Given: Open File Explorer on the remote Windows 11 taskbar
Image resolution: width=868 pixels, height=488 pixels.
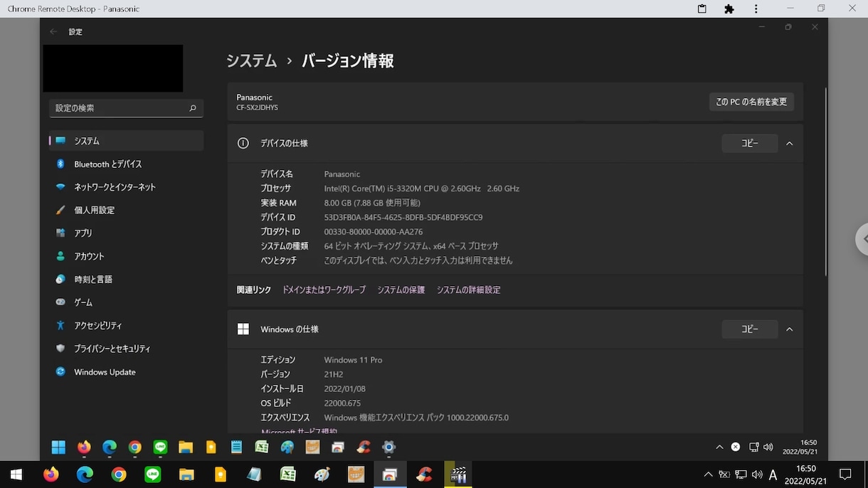Looking at the screenshot, I should (186, 447).
